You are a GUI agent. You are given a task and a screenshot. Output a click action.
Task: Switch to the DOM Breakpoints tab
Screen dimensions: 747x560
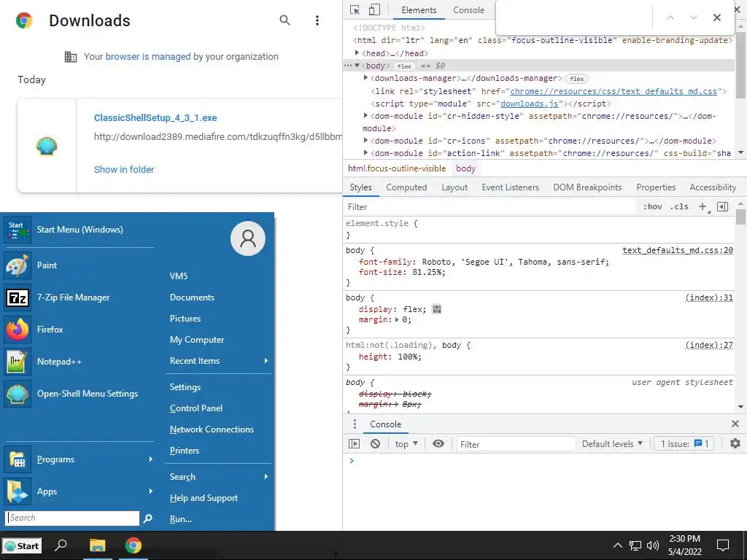(x=587, y=187)
